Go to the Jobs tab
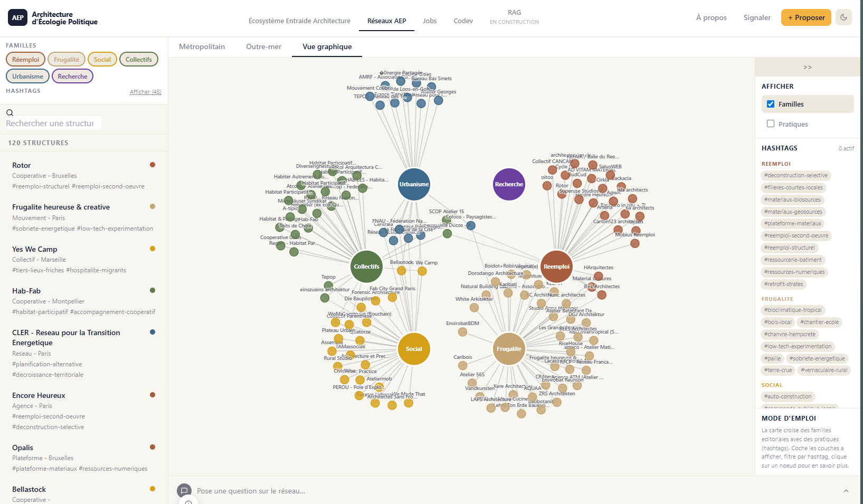The image size is (863, 504). (x=430, y=21)
